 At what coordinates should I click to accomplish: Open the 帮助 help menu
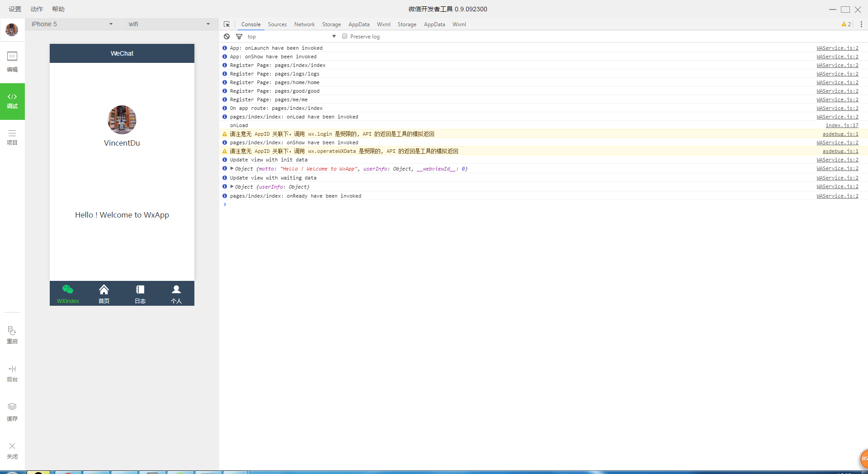pyautogui.click(x=58, y=9)
